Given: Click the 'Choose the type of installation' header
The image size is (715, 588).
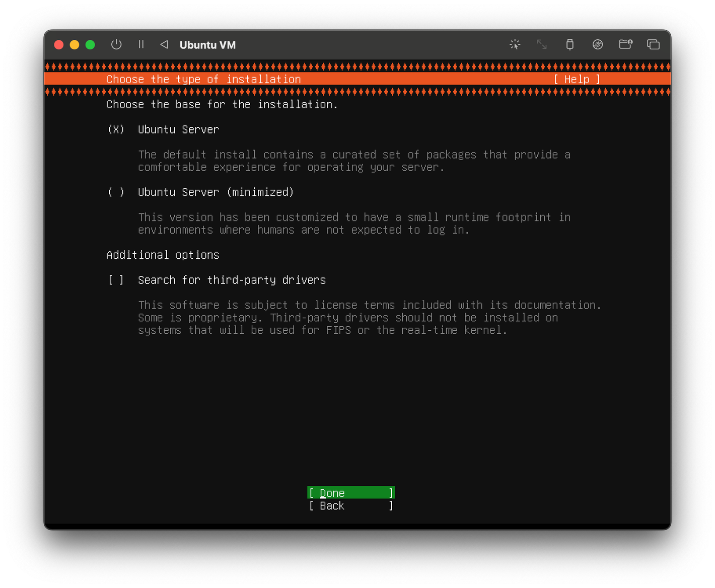Looking at the screenshot, I should pos(204,79).
